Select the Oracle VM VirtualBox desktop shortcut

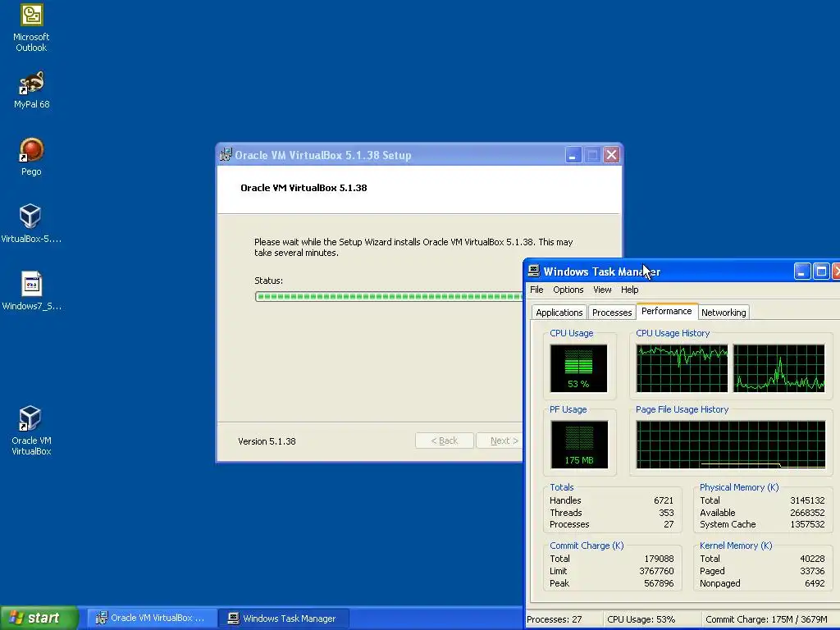pyautogui.click(x=32, y=431)
